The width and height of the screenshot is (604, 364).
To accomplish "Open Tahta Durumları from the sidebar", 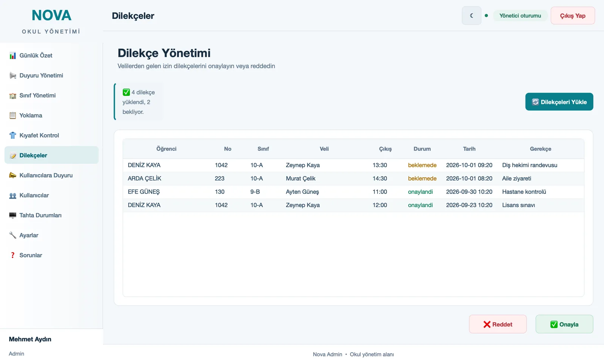I will [51, 215].
